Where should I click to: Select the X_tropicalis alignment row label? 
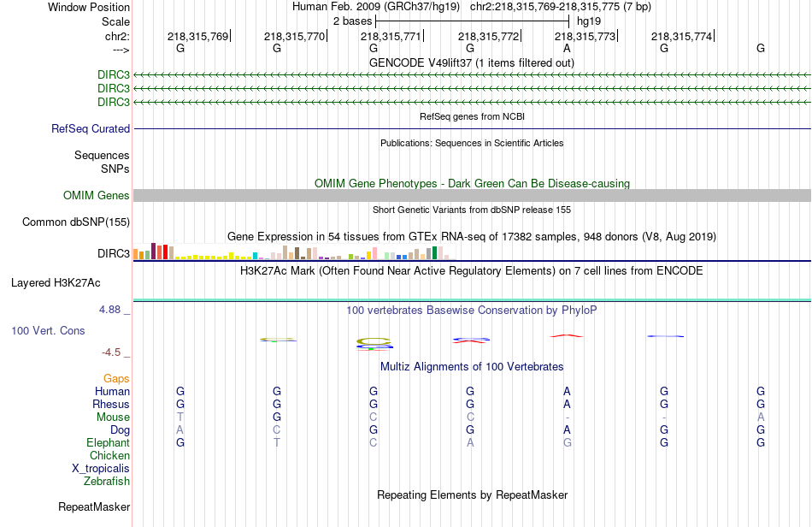(x=101, y=469)
